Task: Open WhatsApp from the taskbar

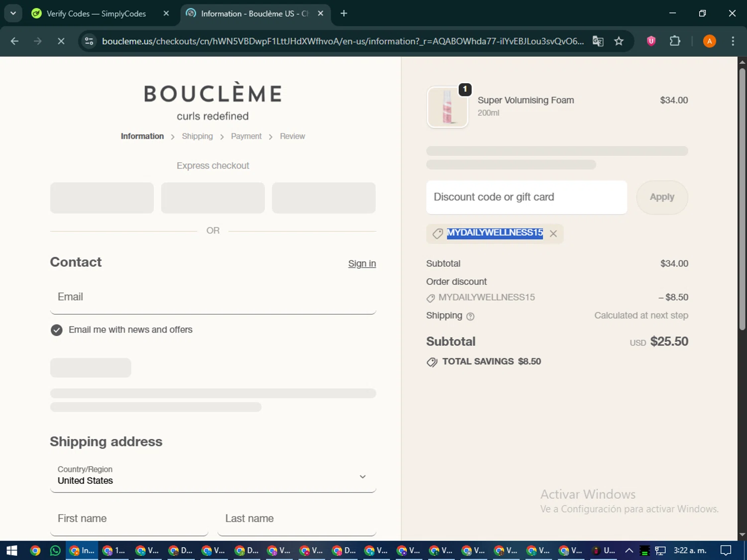Action: pyautogui.click(x=55, y=551)
